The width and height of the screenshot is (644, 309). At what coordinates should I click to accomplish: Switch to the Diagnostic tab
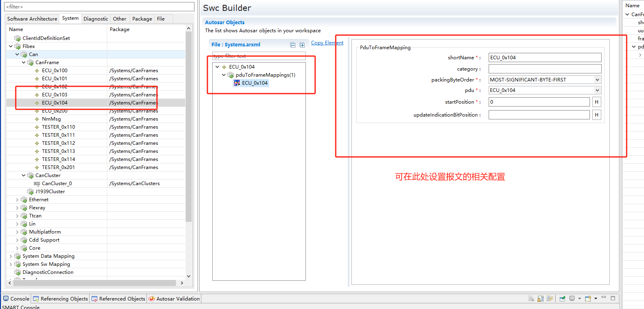[96, 19]
